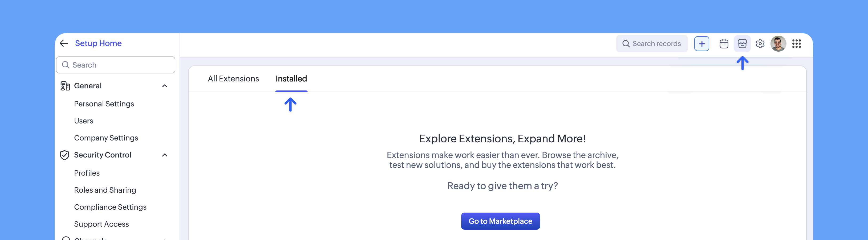Open the settings gear icon
Image resolution: width=868 pixels, height=240 pixels.
click(760, 43)
